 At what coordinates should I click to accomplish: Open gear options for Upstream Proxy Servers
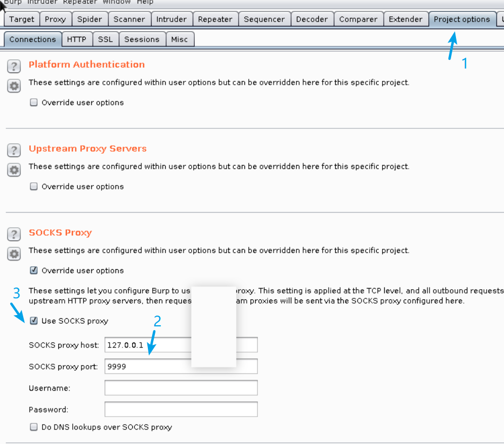coord(14,169)
